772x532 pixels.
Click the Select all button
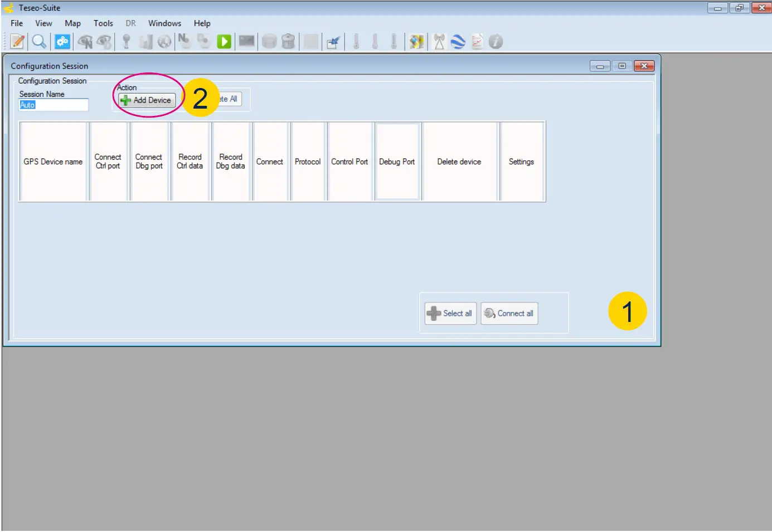[x=450, y=314]
